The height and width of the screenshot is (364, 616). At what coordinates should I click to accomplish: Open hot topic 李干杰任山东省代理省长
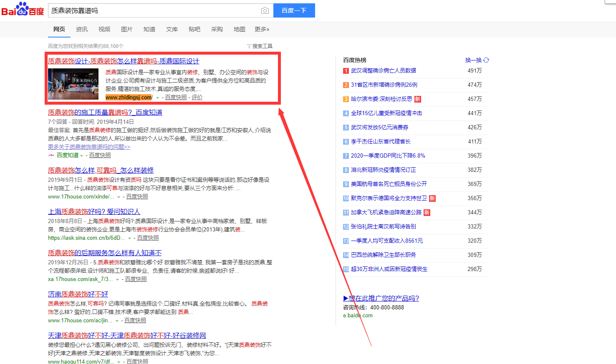[381, 142]
